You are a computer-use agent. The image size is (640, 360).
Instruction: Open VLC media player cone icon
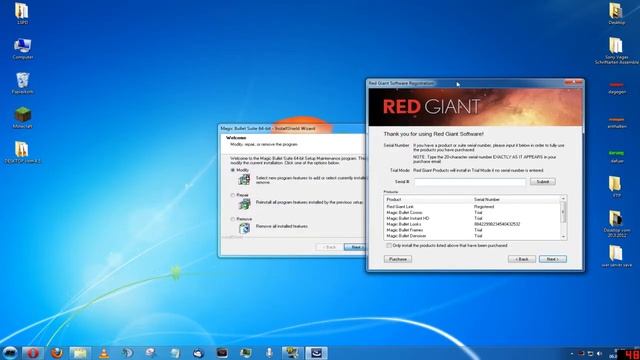(x=104, y=353)
